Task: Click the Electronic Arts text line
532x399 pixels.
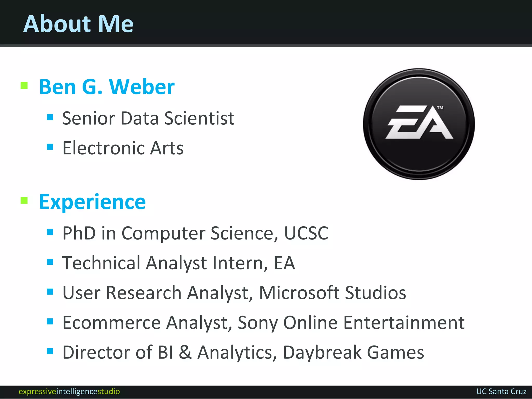Action: [x=123, y=148]
